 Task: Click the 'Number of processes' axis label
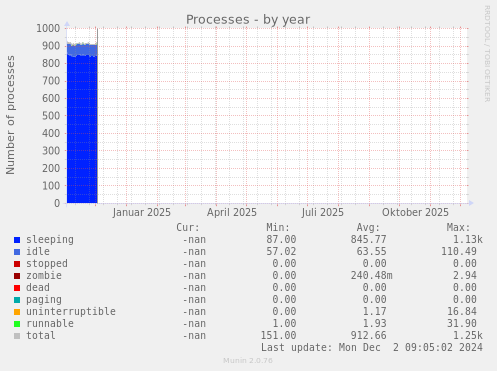(10, 115)
